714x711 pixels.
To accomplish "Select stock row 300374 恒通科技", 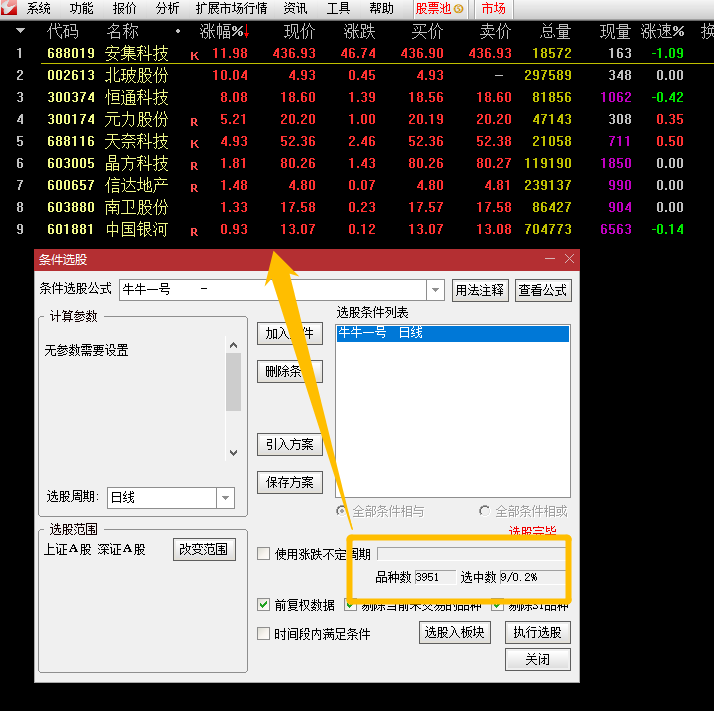I will click(357, 97).
